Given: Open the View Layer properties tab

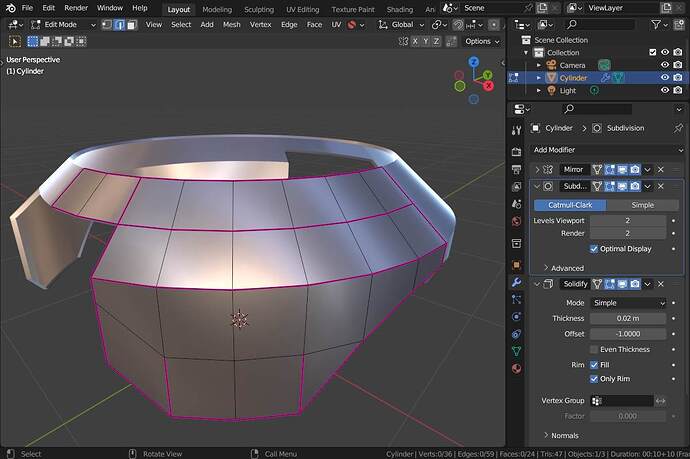Looking at the screenshot, I should pos(517,187).
